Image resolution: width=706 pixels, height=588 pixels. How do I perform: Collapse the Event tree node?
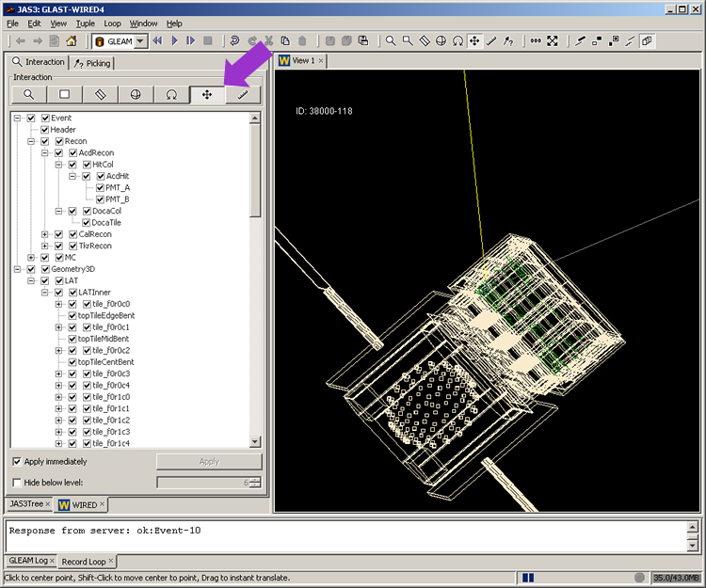tap(17, 119)
